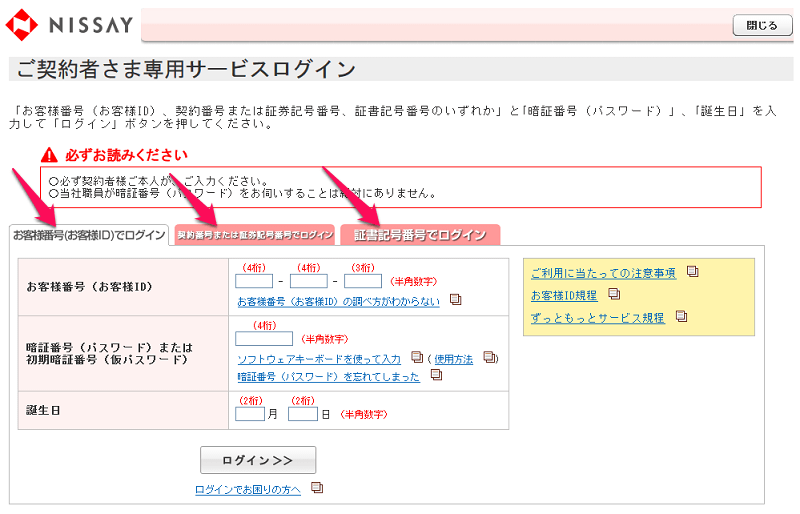Open ずっともっとサービス規程 link
The height and width of the screenshot is (514, 800).
597,318
